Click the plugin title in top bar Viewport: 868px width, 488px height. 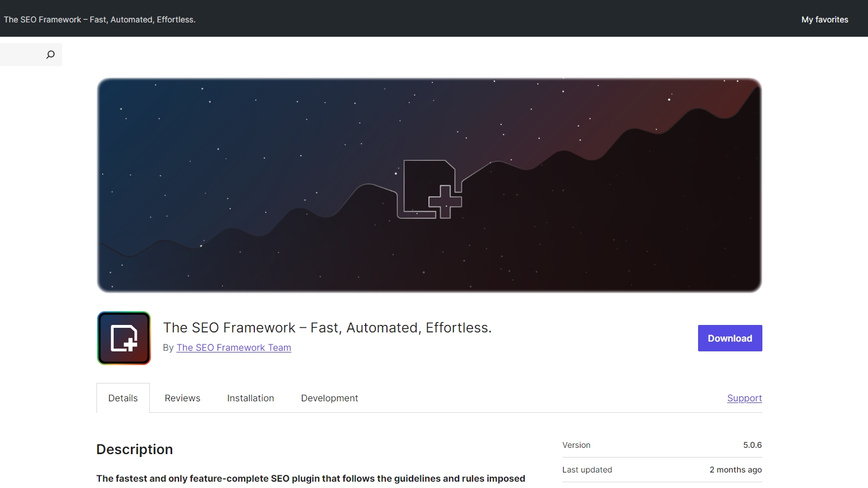tap(100, 20)
